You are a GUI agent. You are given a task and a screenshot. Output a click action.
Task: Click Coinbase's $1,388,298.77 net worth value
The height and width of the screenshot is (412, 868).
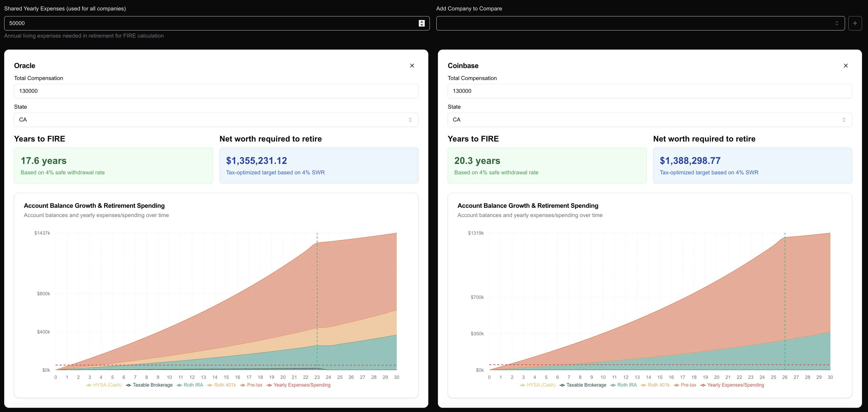click(690, 161)
